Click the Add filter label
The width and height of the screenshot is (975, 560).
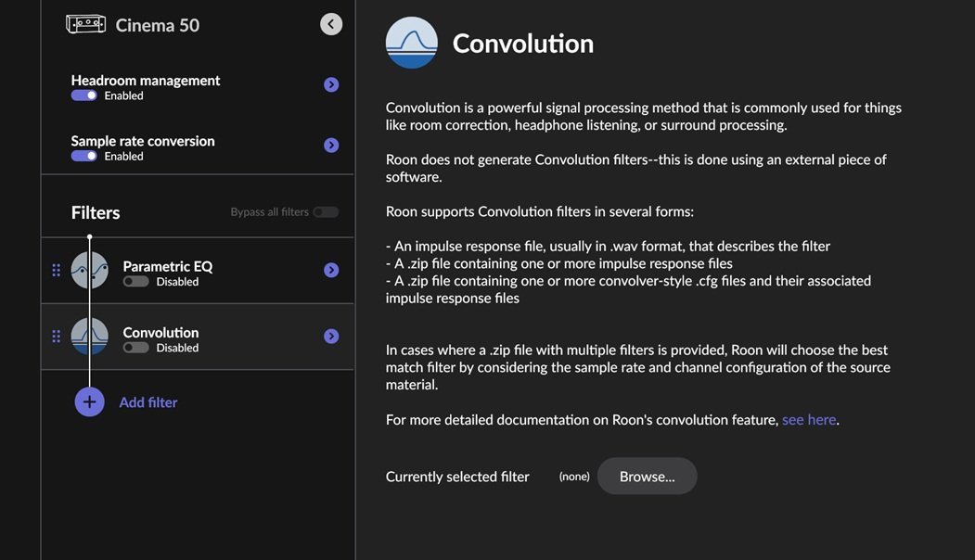(x=148, y=402)
